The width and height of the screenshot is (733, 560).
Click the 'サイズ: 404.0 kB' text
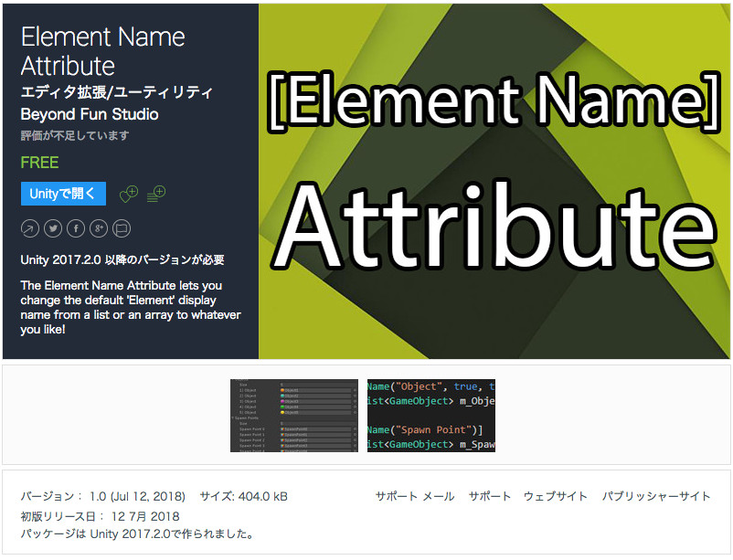click(243, 496)
